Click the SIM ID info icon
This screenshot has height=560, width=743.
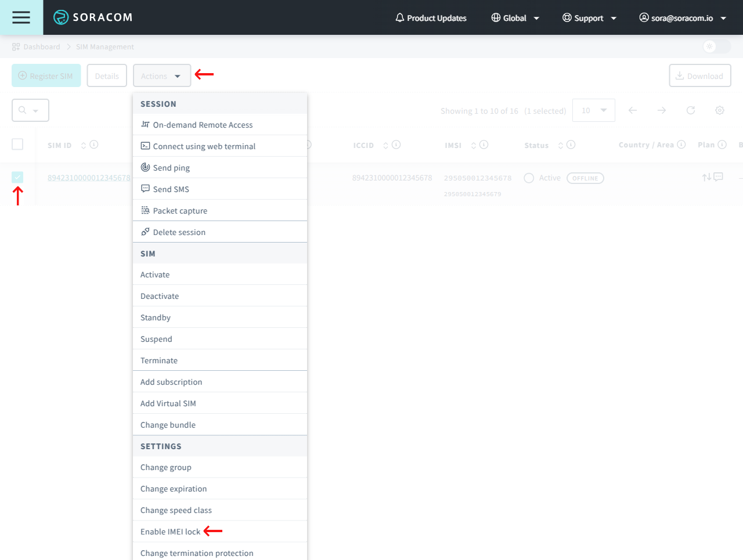pos(94,144)
